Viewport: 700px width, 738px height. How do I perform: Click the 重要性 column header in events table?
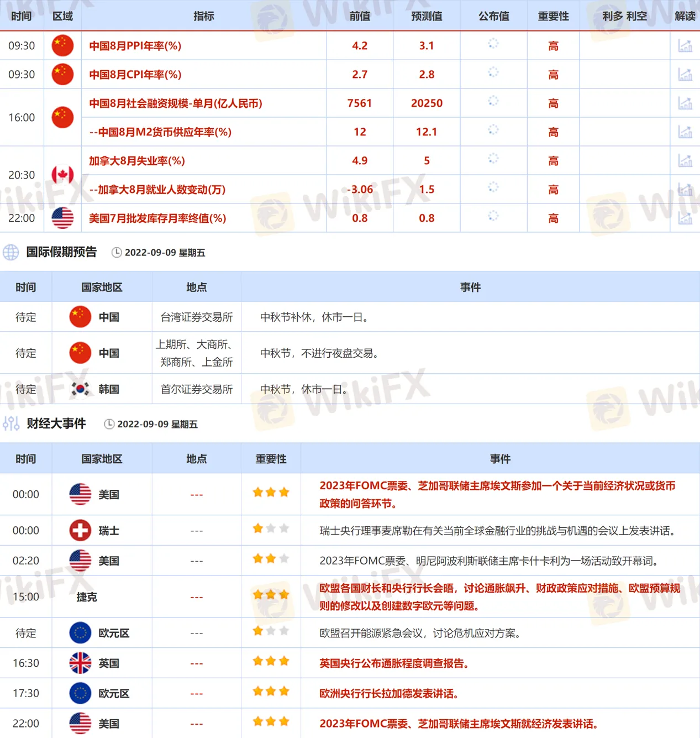(x=271, y=459)
